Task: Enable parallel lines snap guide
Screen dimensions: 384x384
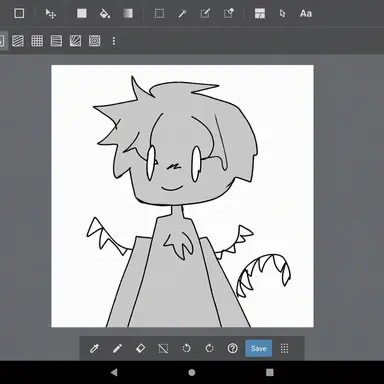Action: point(18,41)
